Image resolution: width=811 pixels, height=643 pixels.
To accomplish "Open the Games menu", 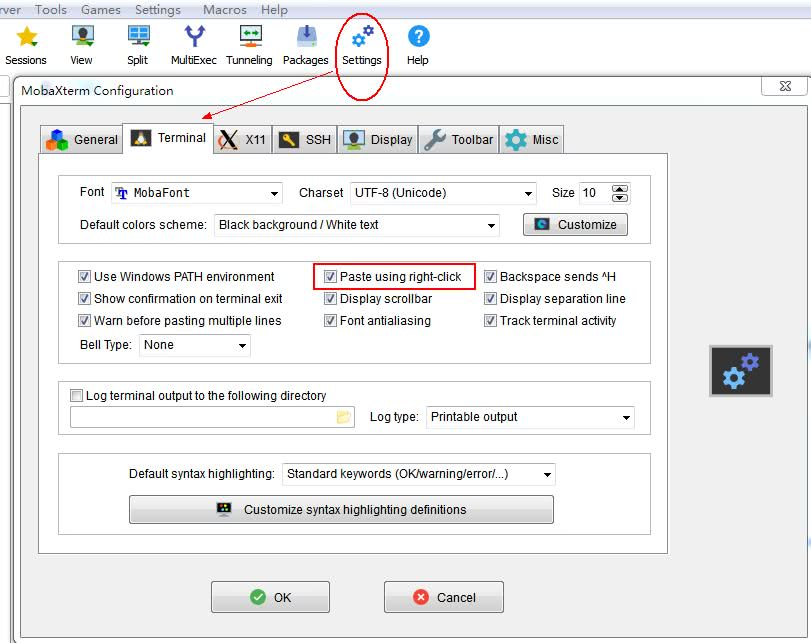I will click(x=101, y=10).
